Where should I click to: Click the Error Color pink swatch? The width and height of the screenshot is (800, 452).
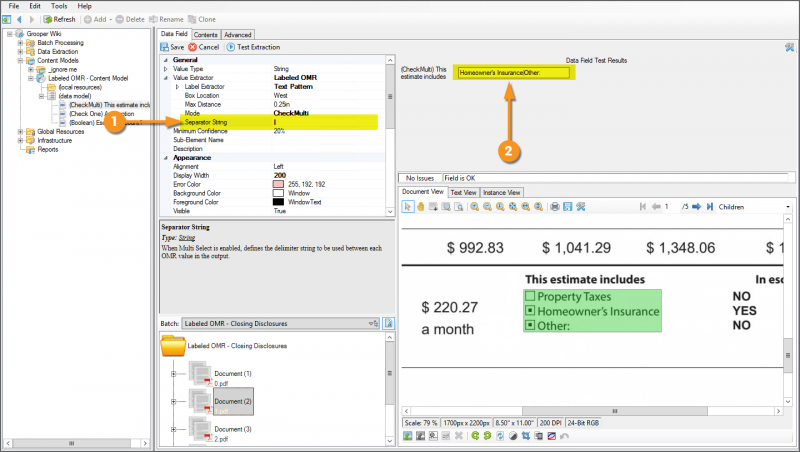click(x=278, y=184)
